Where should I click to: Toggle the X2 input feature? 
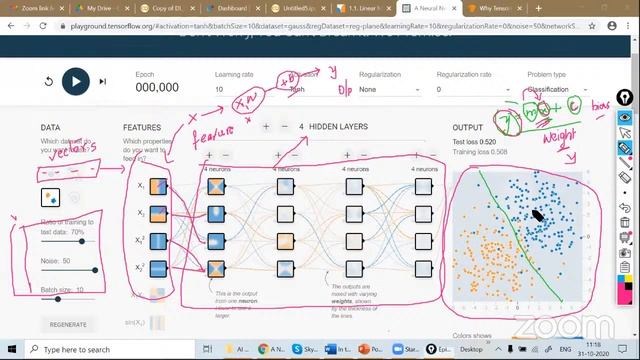(158, 214)
